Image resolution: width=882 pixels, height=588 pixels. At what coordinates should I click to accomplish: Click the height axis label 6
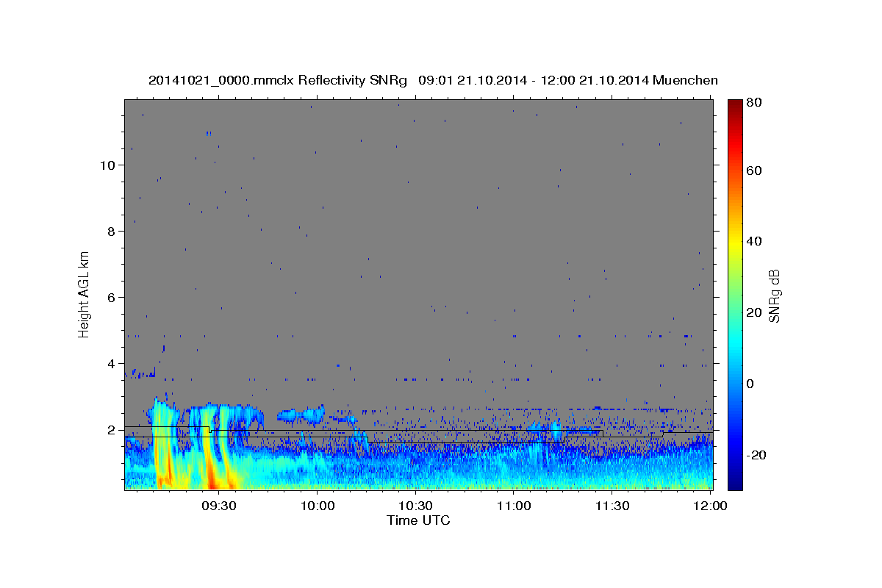click(110, 298)
